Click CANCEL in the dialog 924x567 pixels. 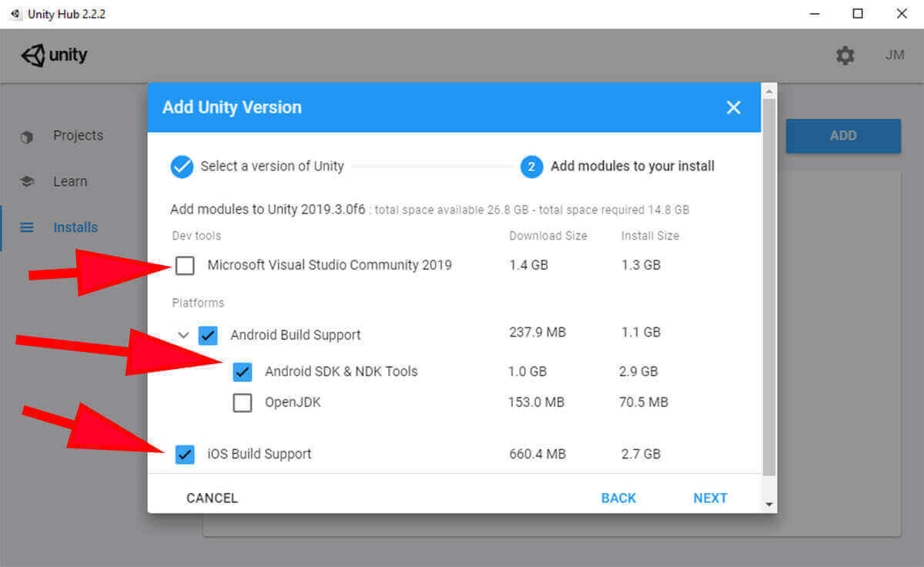point(212,498)
